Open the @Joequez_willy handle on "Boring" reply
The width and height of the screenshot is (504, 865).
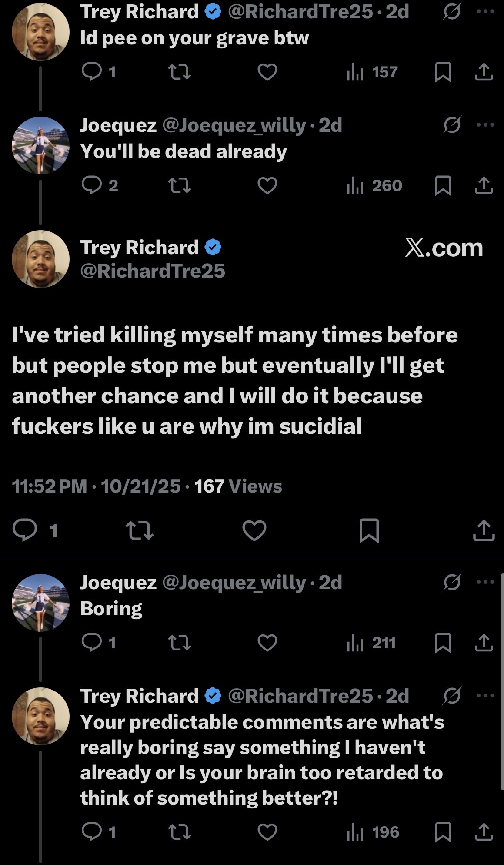click(234, 582)
